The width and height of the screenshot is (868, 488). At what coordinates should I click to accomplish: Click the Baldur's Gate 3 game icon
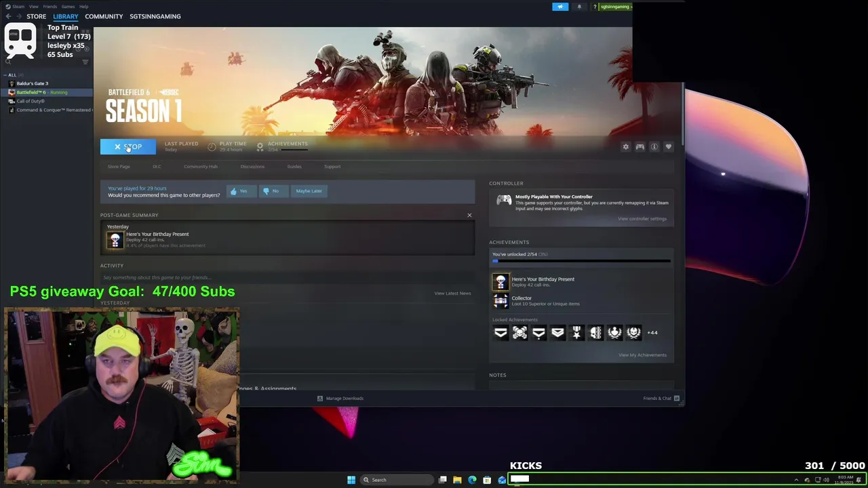(12, 83)
